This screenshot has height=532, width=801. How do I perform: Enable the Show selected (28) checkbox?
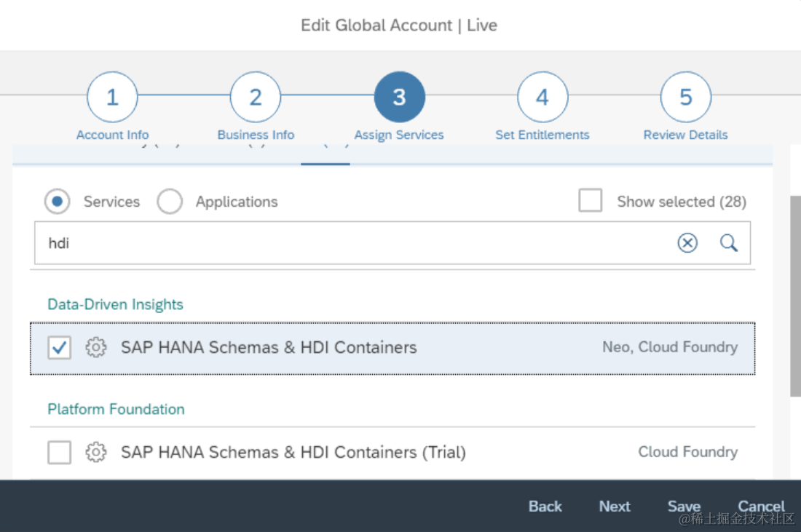tap(591, 202)
